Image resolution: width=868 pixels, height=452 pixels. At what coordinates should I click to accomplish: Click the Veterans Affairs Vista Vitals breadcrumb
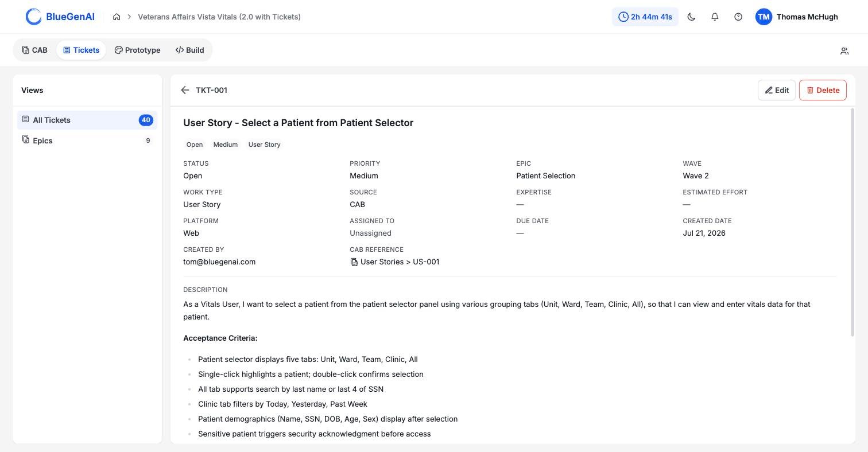coord(219,17)
